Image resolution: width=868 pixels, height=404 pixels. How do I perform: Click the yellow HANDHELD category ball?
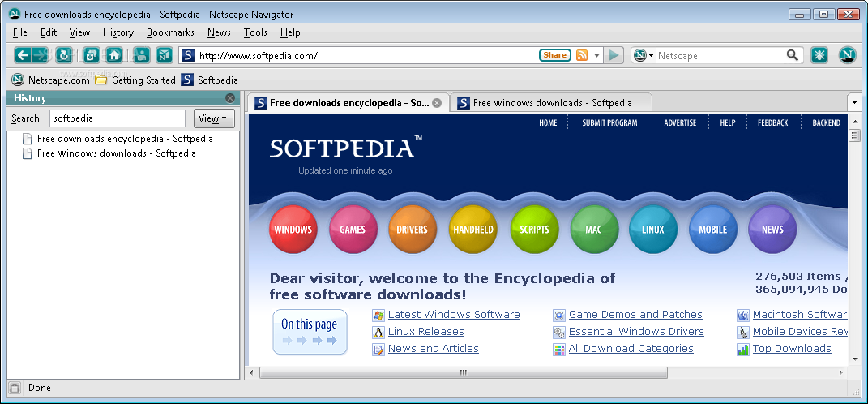click(472, 229)
